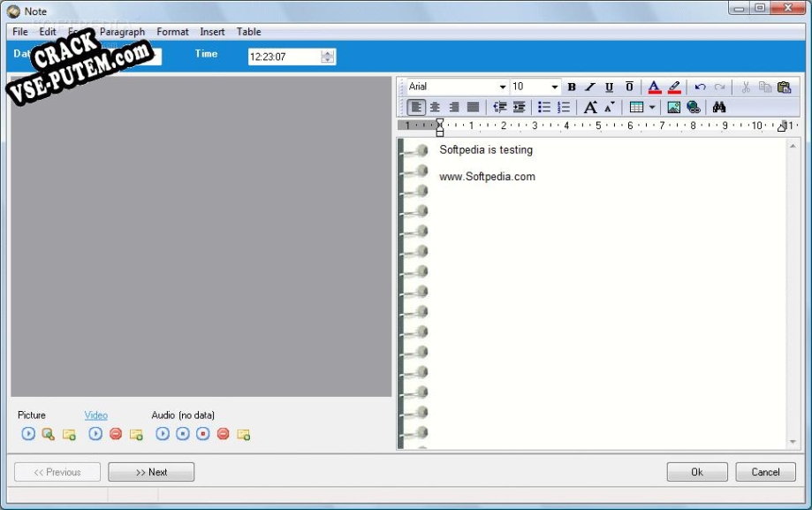Click the Next button

tap(151, 472)
